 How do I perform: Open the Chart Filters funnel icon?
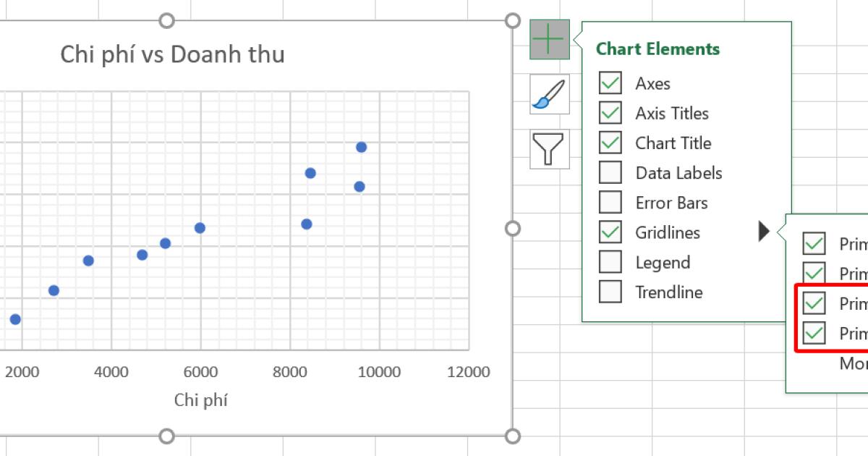click(x=549, y=148)
